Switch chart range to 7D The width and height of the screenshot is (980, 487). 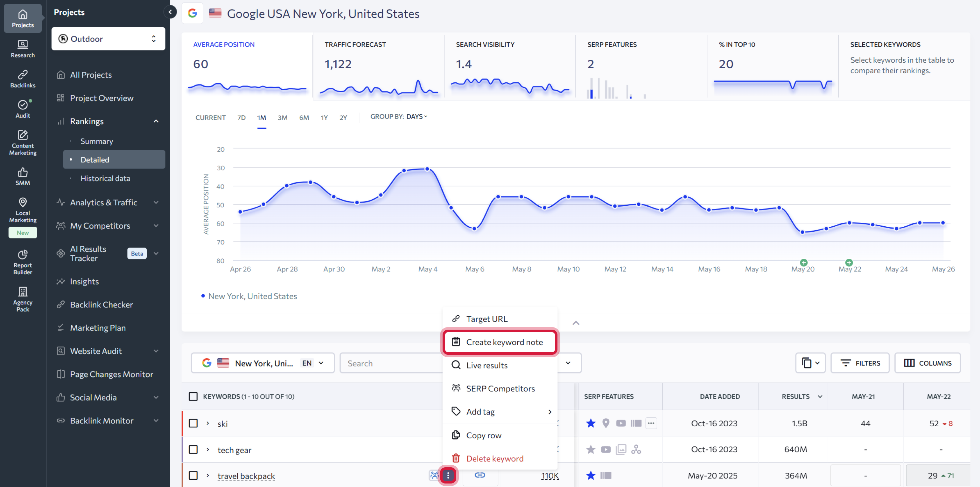tap(241, 118)
